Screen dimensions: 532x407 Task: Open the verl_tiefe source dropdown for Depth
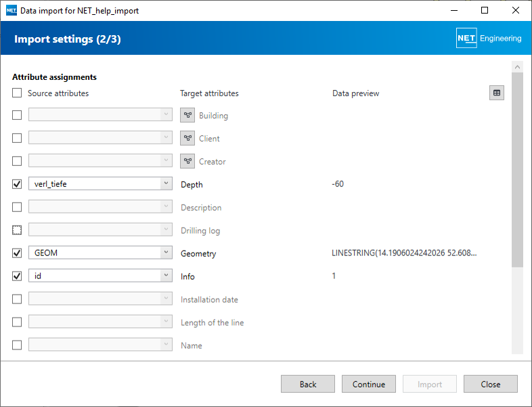(100, 184)
